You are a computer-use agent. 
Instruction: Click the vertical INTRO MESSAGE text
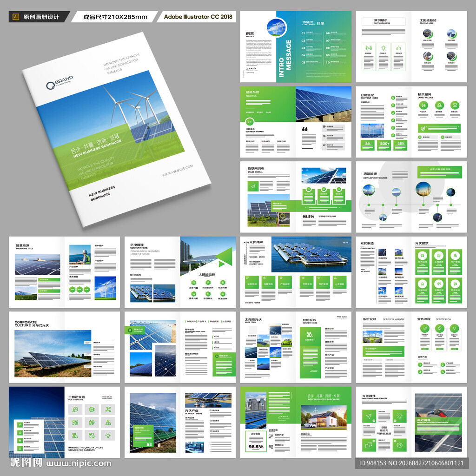click(285, 58)
